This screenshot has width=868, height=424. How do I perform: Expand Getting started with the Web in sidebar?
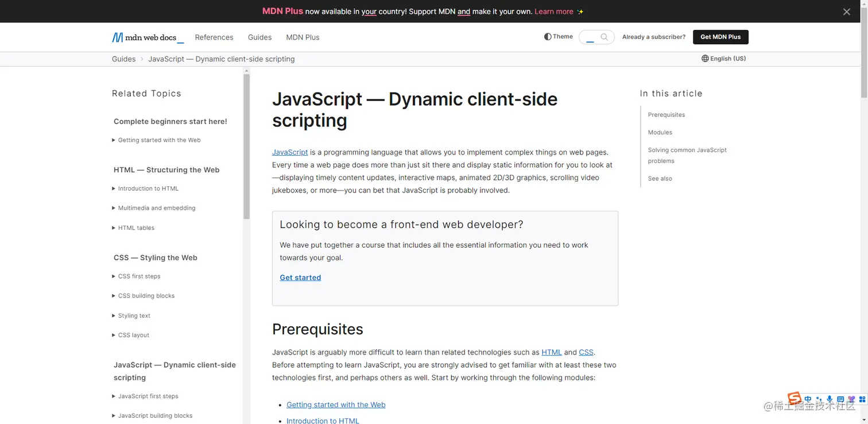(x=157, y=140)
